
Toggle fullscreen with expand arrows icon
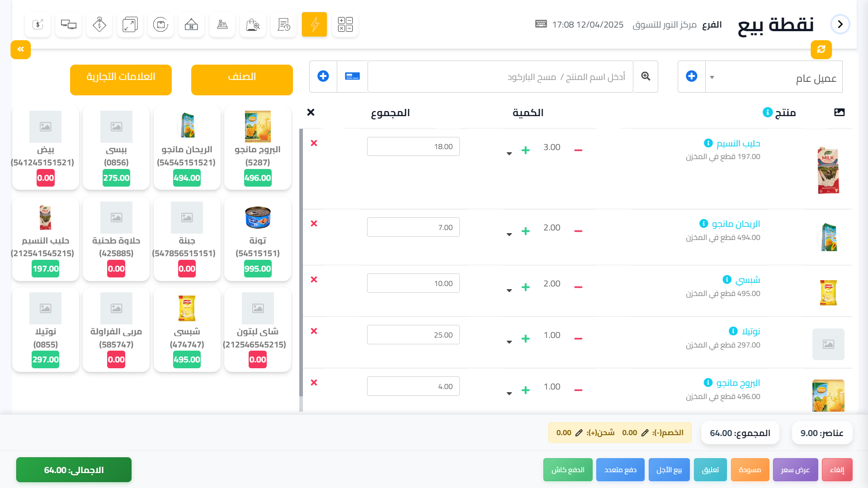pyautogui.click(x=130, y=24)
